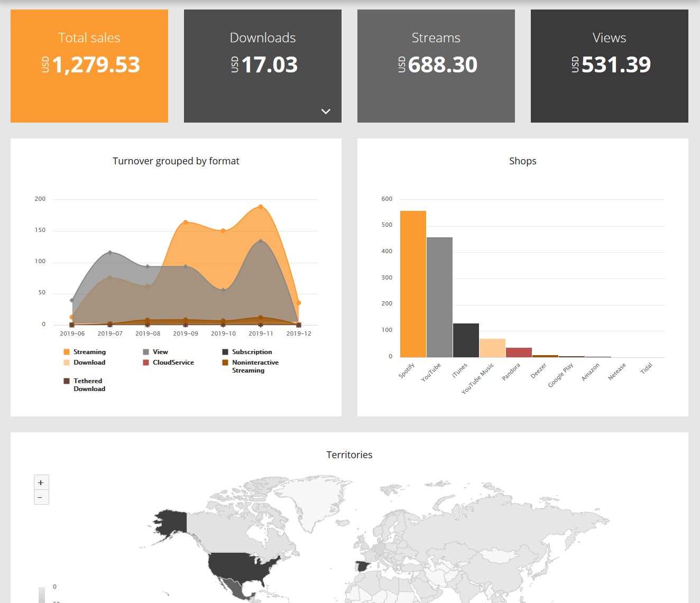
Task: Select the Streams summary card
Action: click(x=436, y=66)
